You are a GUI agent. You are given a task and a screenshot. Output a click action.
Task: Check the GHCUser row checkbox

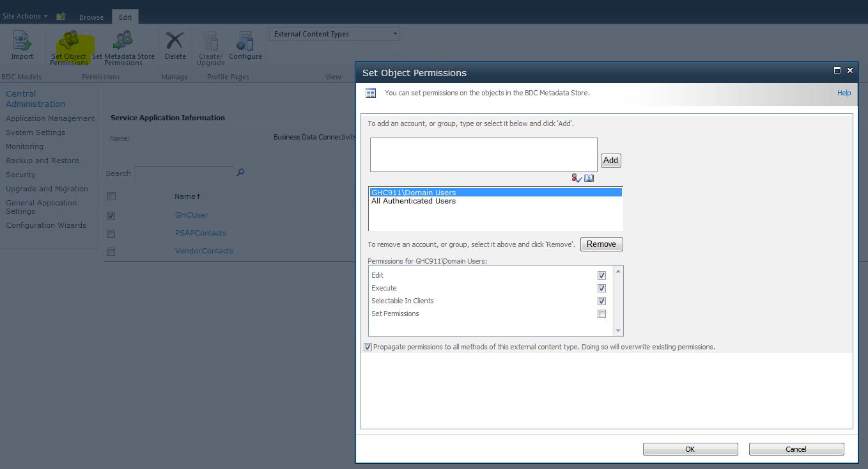point(111,216)
